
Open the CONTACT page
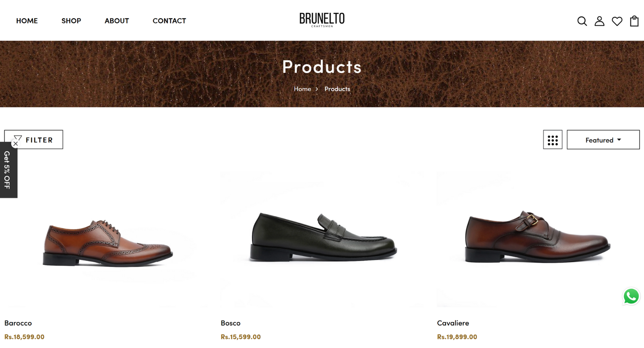[x=169, y=21]
